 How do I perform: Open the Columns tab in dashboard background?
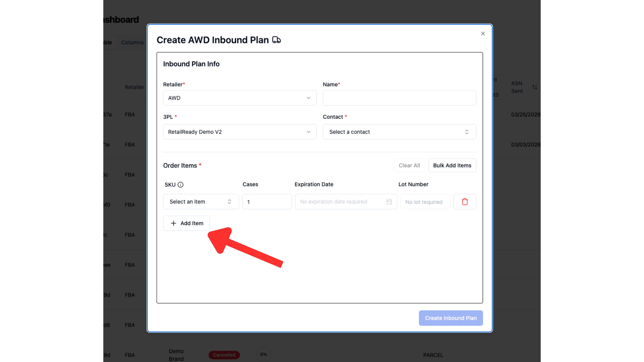[132, 42]
